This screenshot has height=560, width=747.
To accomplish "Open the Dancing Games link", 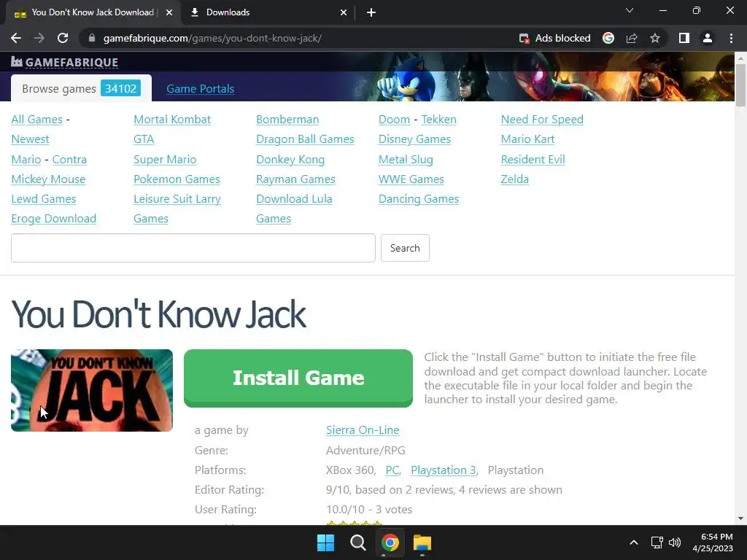I will tap(418, 198).
